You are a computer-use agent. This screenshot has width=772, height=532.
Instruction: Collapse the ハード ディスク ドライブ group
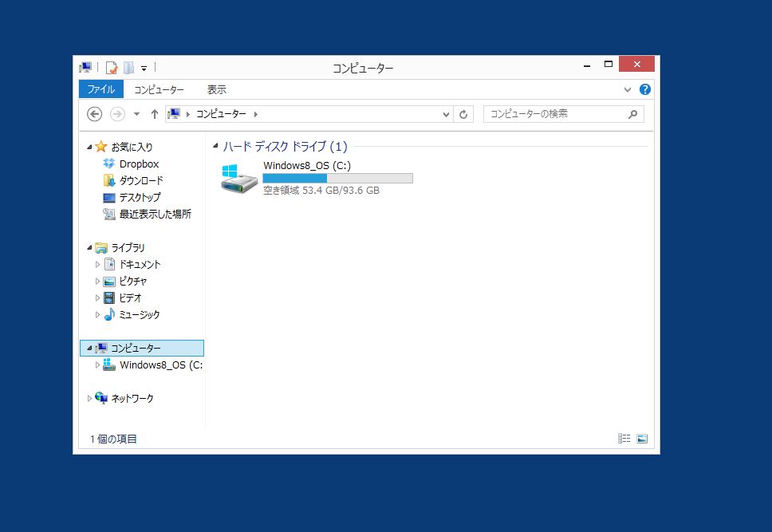[x=215, y=146]
